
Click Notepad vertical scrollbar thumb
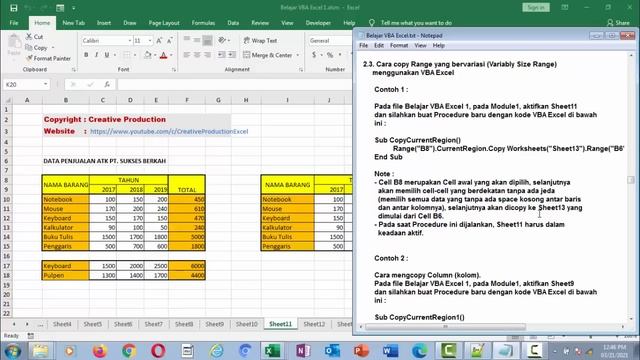coord(631,180)
